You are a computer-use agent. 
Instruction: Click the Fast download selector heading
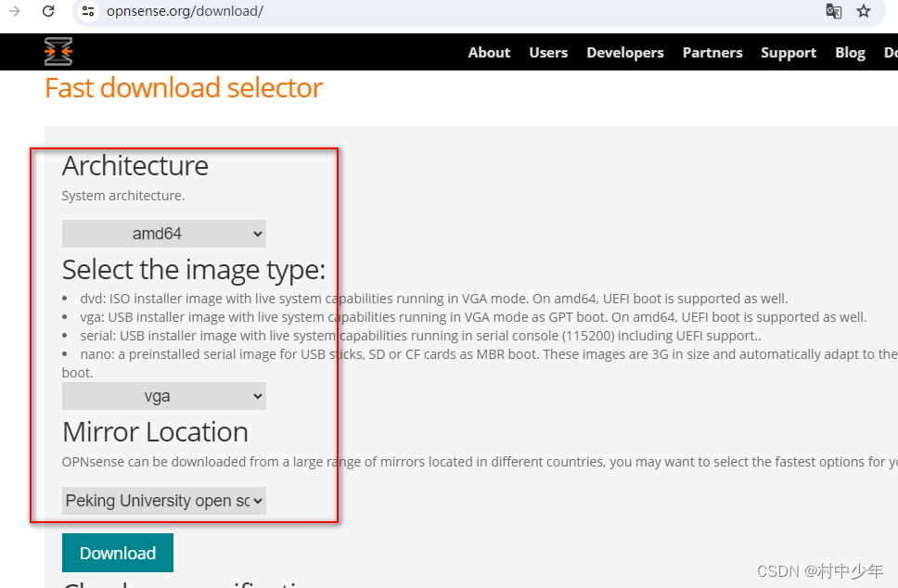pyautogui.click(x=184, y=88)
